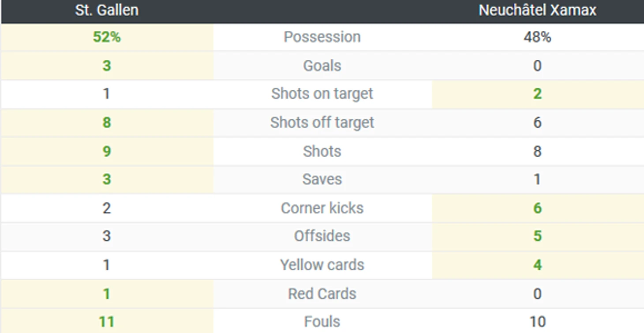Click St. Gallen's 11 fouls value
This screenshot has width=644, height=333.
click(x=107, y=322)
